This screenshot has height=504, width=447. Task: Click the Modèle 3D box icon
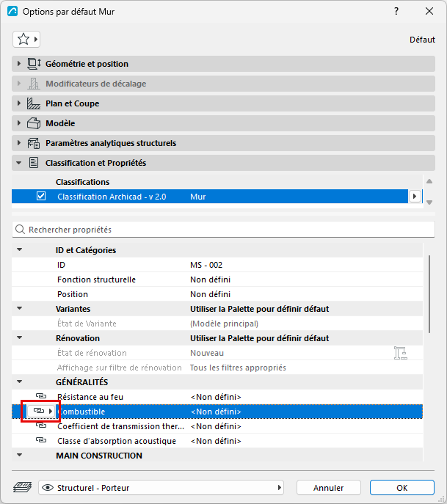(x=34, y=123)
